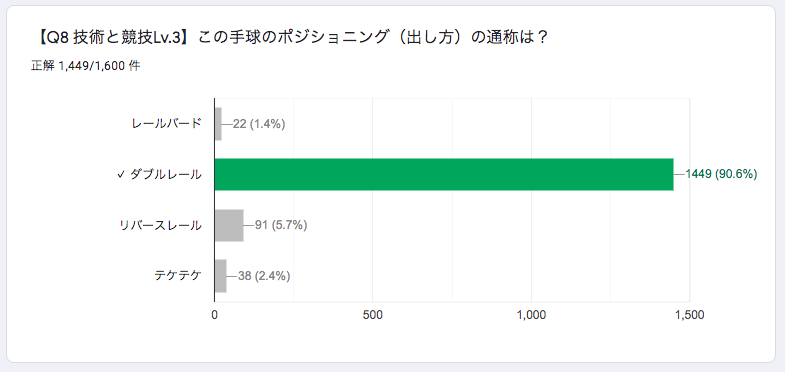Click the gray テケテケ bar
The image size is (785, 372).
click(x=221, y=276)
